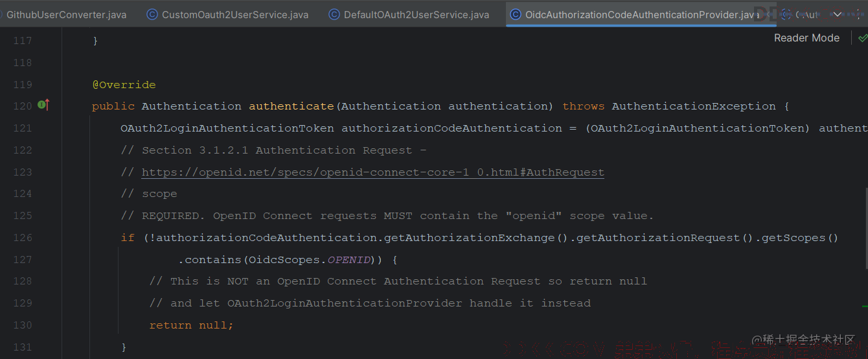
Task: Click the AuthenticationException class name
Action: click(693, 106)
